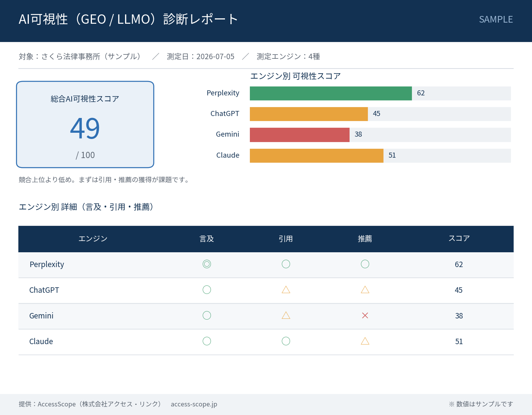Click the mention circle icon in ChatGPT row
The height and width of the screenshot is (415, 532).
click(x=207, y=290)
